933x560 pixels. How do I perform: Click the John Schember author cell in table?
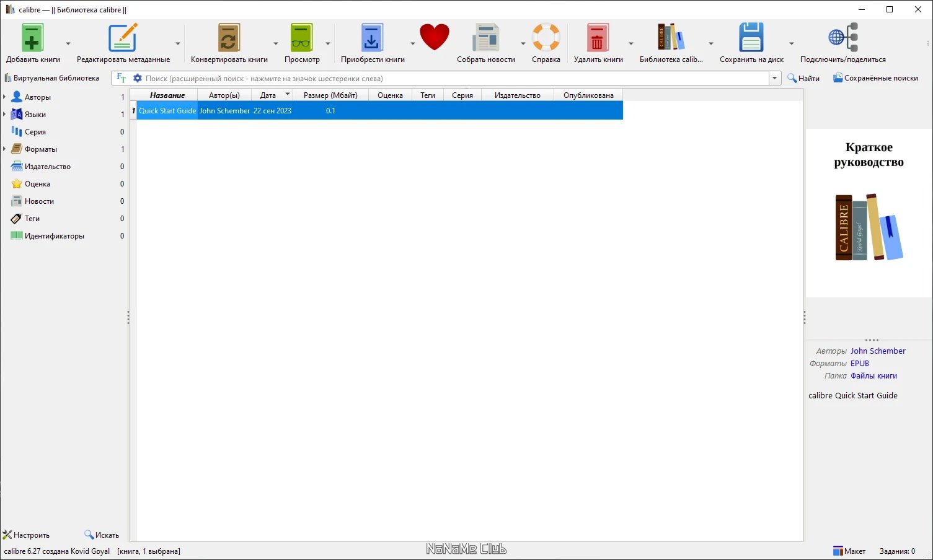click(224, 111)
